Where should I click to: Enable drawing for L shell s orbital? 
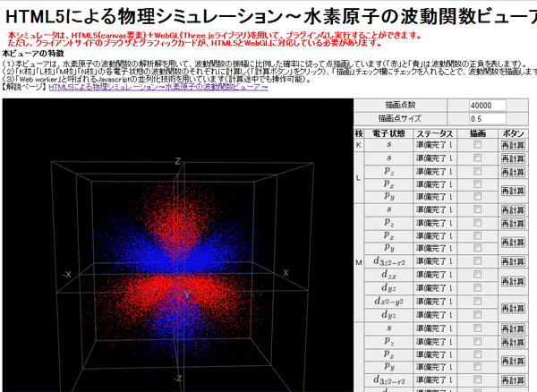pyautogui.click(x=477, y=158)
